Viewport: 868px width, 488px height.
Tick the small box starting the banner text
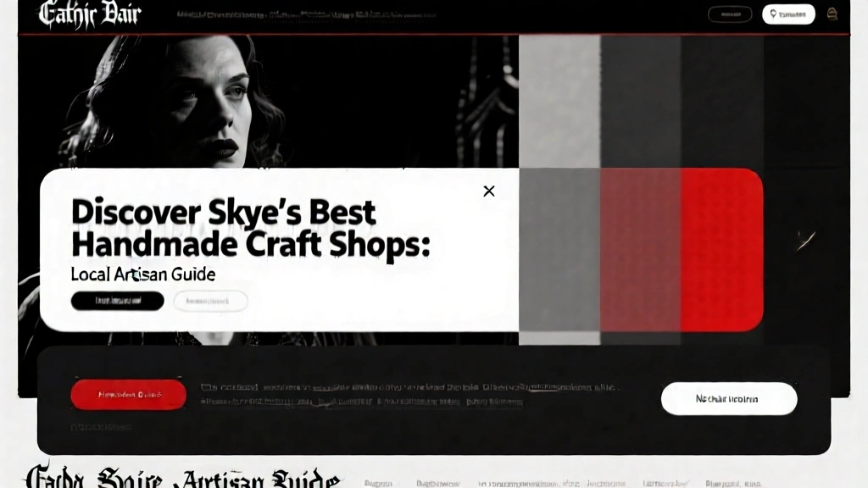point(205,387)
